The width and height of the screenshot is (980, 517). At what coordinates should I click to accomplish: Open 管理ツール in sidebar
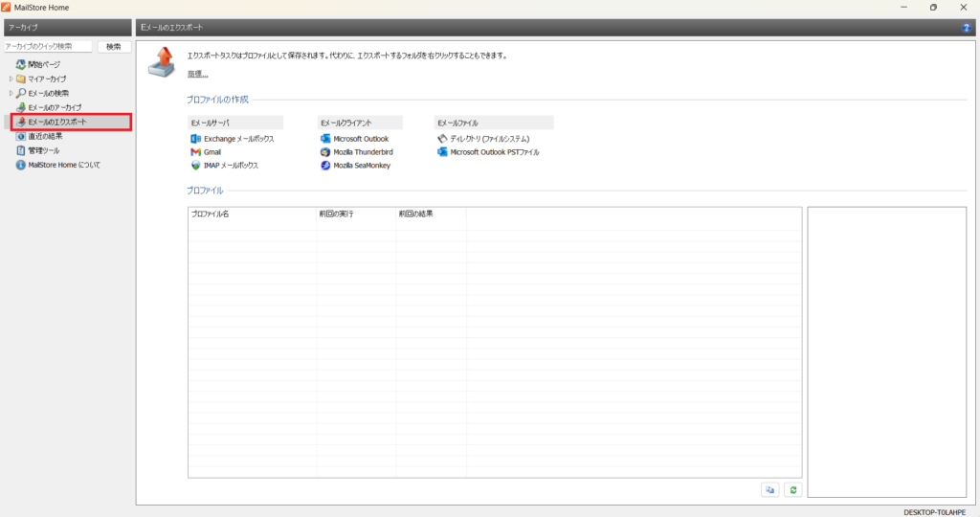coord(38,150)
